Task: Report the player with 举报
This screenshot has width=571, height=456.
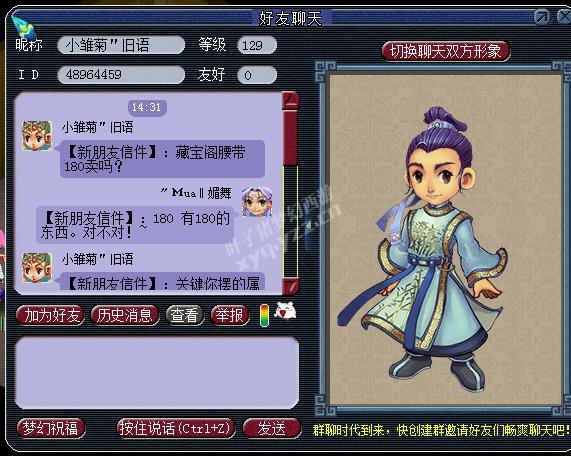Action: (x=230, y=315)
